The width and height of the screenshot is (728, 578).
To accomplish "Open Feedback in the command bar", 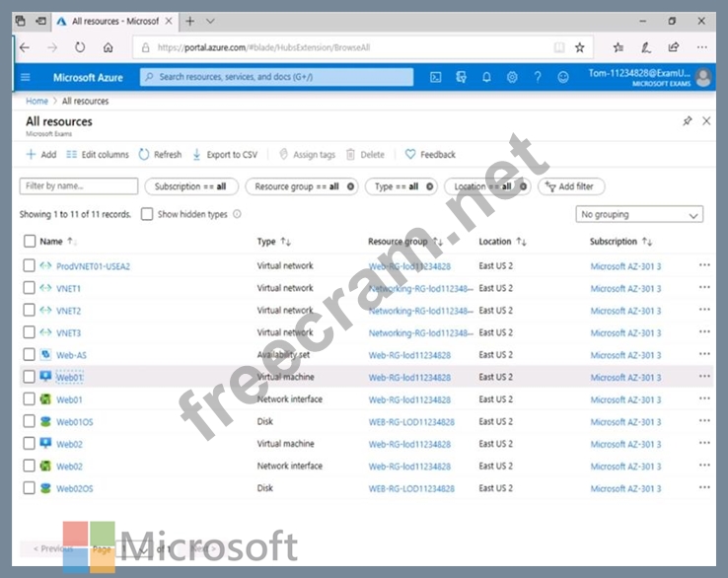I will point(430,155).
